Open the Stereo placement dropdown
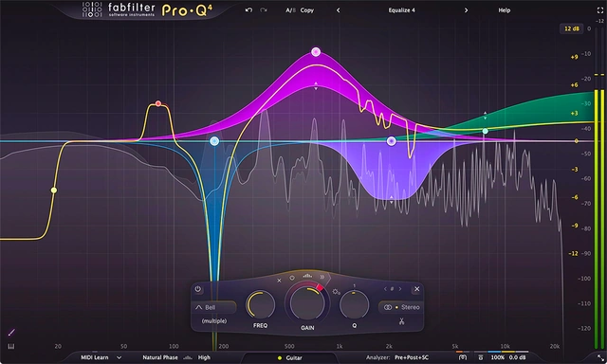 [401, 307]
